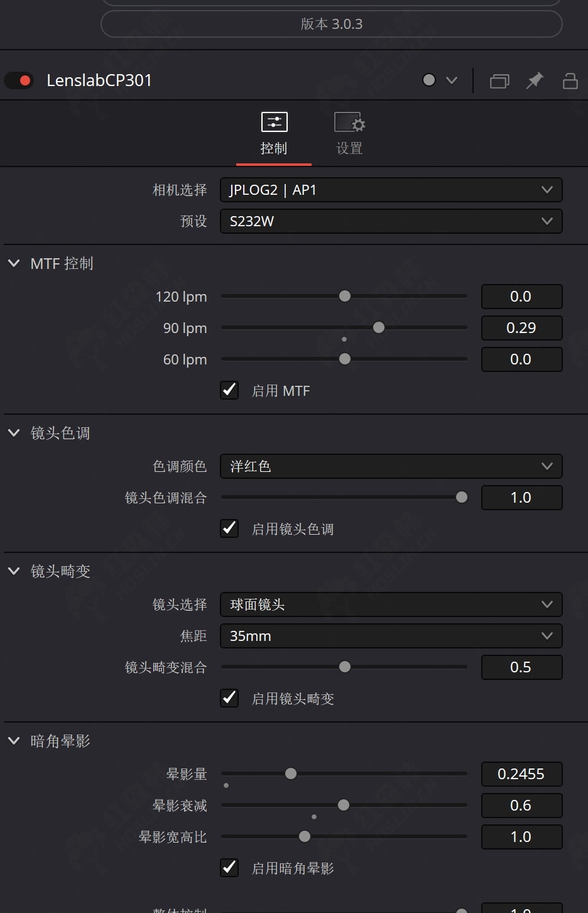Screen dimensions: 588x913
Task: Pin the LenslabCP301 inspector panel
Action: 535,80
